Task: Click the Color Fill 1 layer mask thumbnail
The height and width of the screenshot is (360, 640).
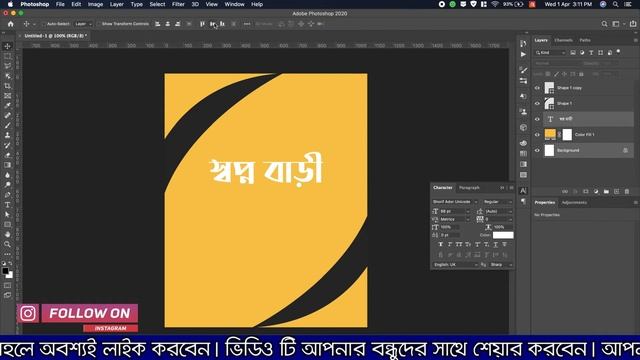Action: [567, 134]
